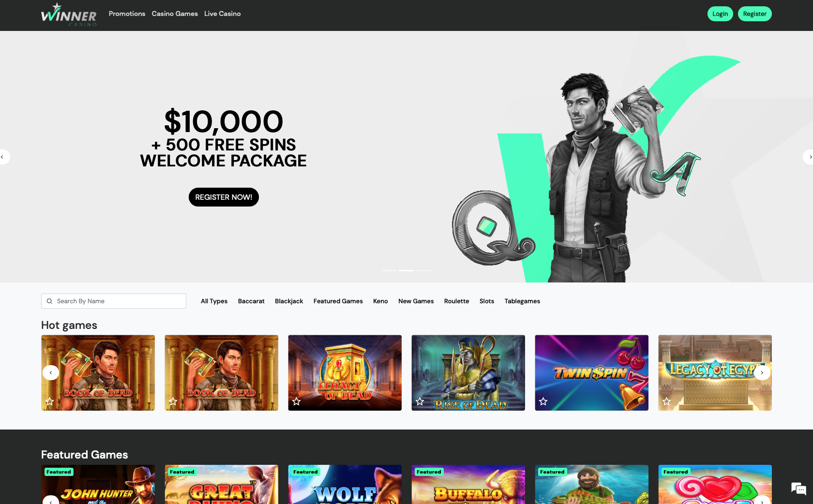This screenshot has width=813, height=504.
Task: Click the Winner Casino logo
Action: [69, 15]
